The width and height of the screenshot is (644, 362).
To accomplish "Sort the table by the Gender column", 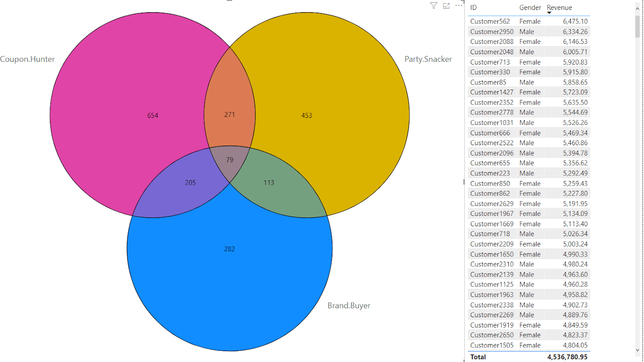I will point(530,8).
